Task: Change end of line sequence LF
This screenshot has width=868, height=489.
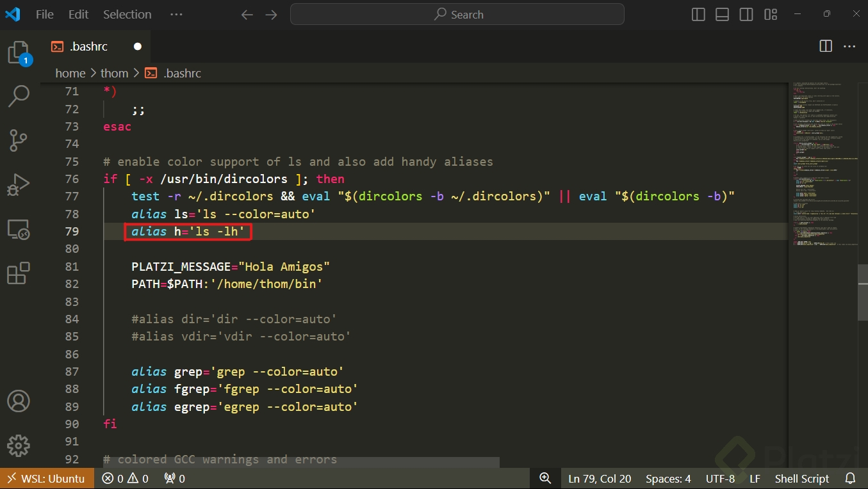Action: pos(755,478)
